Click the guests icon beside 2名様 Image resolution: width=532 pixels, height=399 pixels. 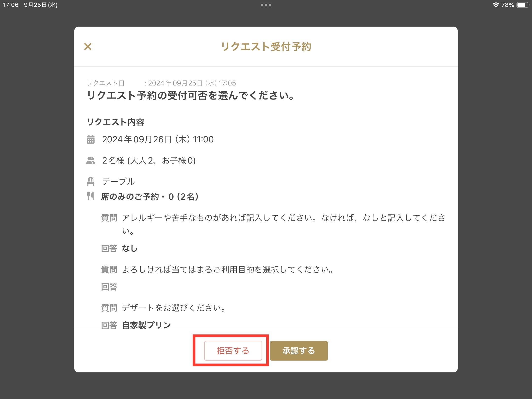click(x=91, y=161)
